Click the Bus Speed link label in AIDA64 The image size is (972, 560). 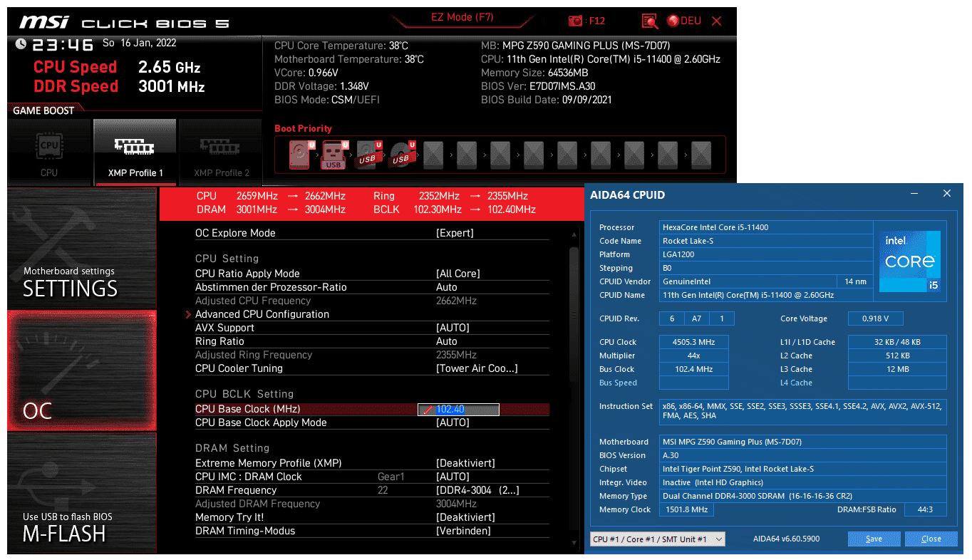[618, 383]
